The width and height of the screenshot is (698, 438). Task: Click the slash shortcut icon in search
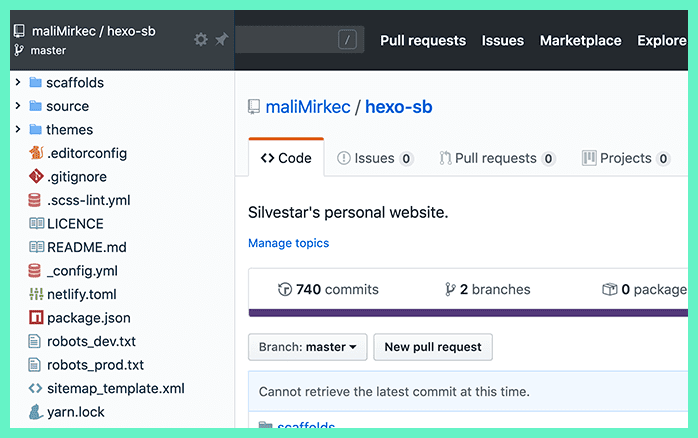click(x=347, y=40)
